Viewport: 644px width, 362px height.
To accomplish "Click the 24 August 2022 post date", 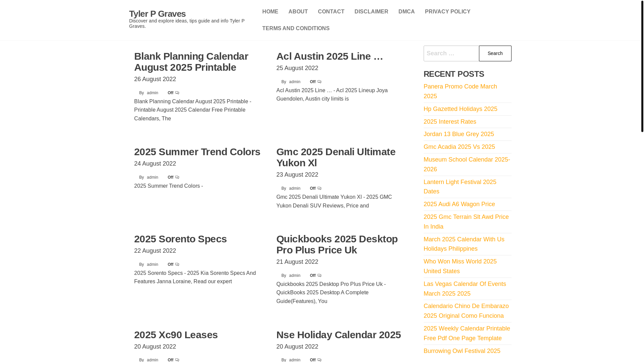I will click(x=155, y=164).
